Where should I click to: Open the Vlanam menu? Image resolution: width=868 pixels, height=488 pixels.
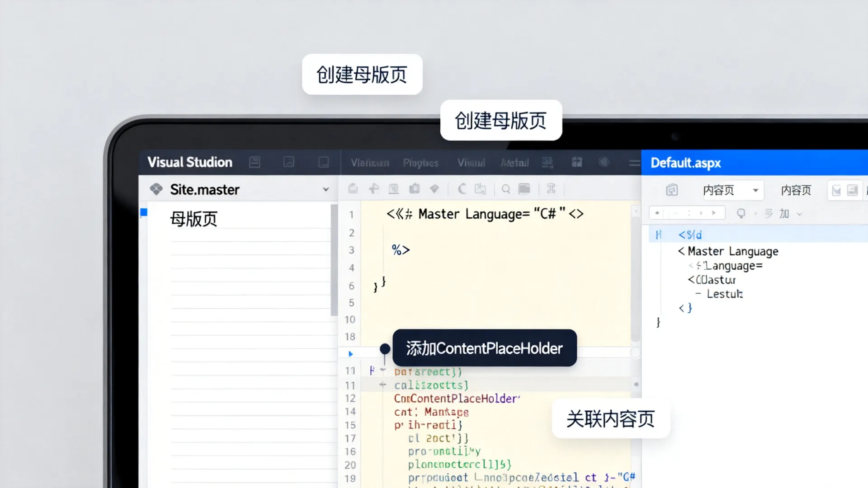370,163
